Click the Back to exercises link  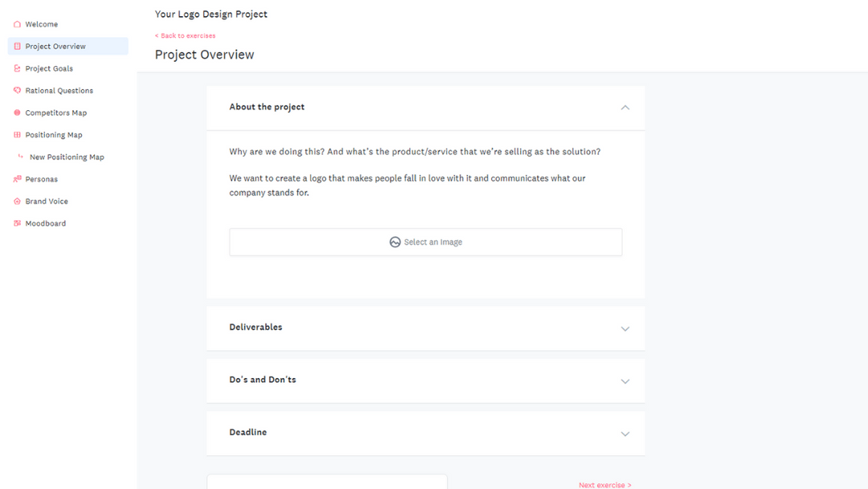186,35
